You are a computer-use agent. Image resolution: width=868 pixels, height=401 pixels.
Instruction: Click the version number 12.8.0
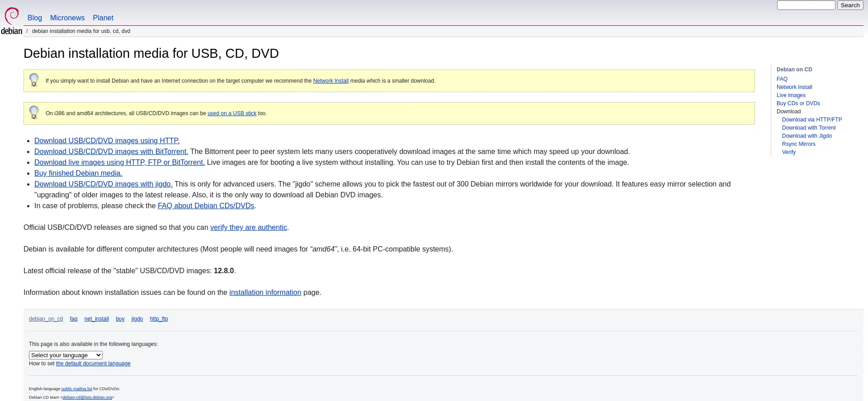click(224, 271)
